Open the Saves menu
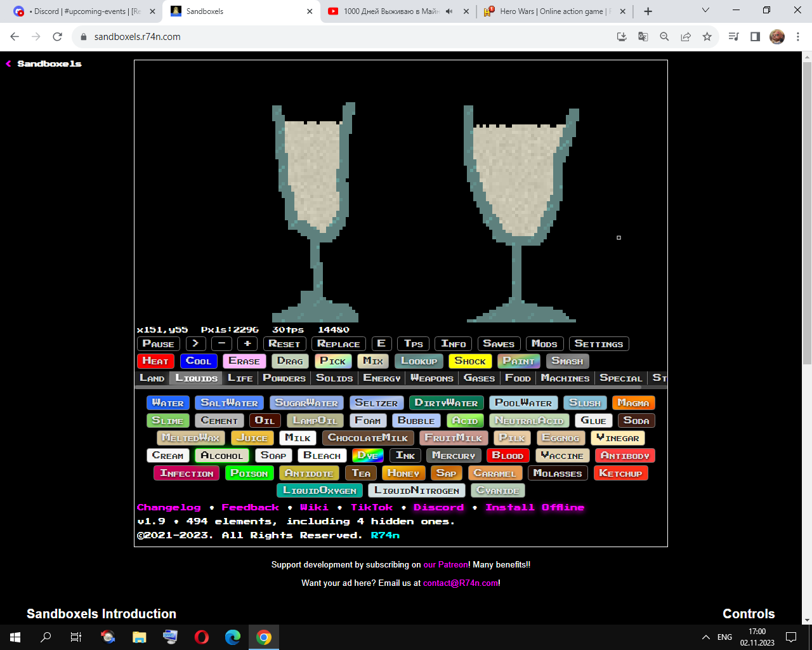812x650 pixels. 499,343
